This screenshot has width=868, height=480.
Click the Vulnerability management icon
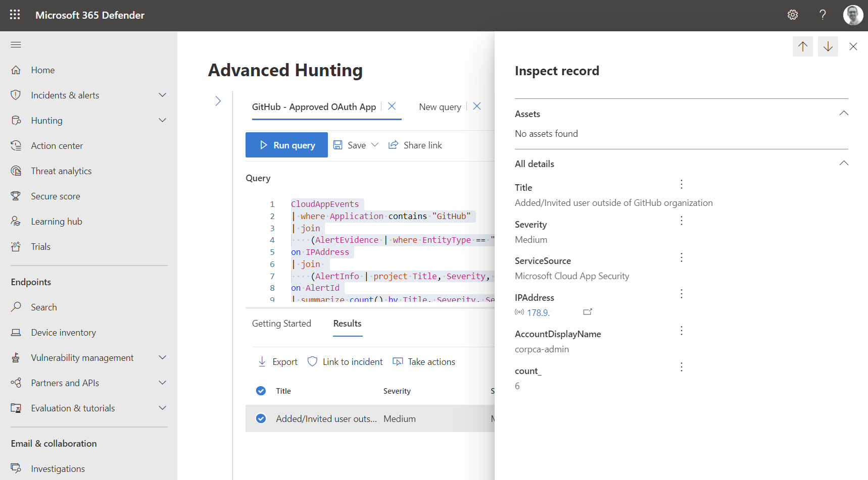pos(16,357)
